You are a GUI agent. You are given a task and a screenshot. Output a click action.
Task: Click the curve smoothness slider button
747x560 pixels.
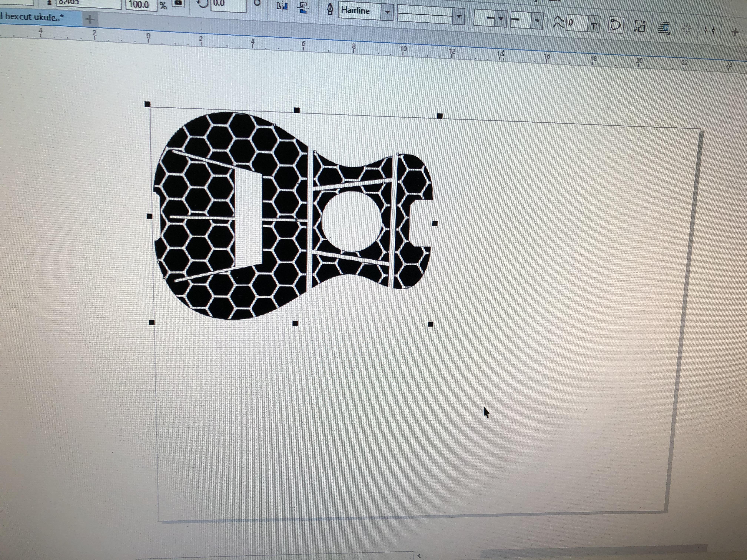pos(594,24)
